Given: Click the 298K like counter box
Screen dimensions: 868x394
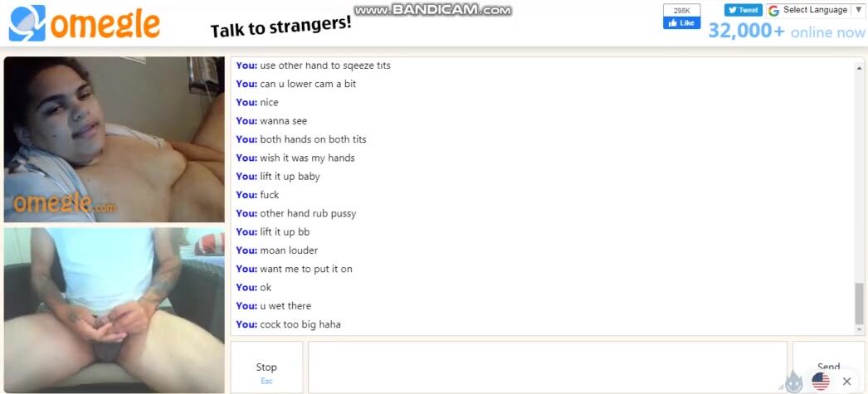Looking at the screenshot, I should [x=681, y=10].
